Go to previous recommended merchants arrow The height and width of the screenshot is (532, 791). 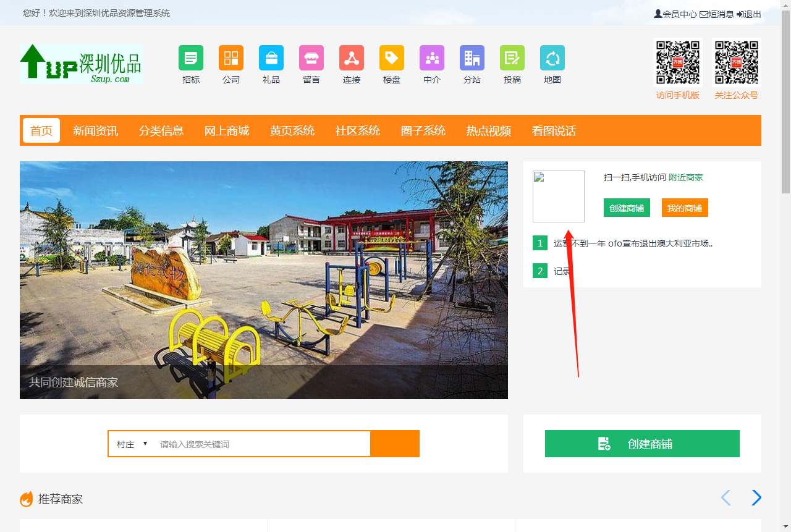pyautogui.click(x=725, y=498)
